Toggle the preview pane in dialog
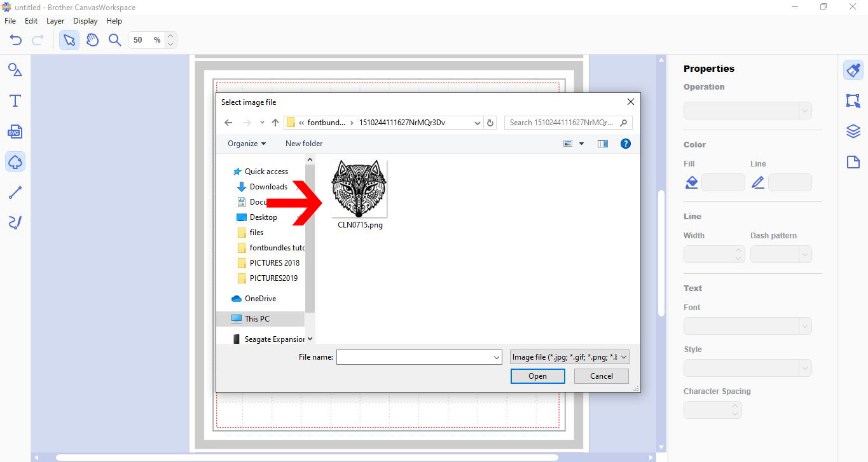Screen dimensions: 868x462 [603, 144]
